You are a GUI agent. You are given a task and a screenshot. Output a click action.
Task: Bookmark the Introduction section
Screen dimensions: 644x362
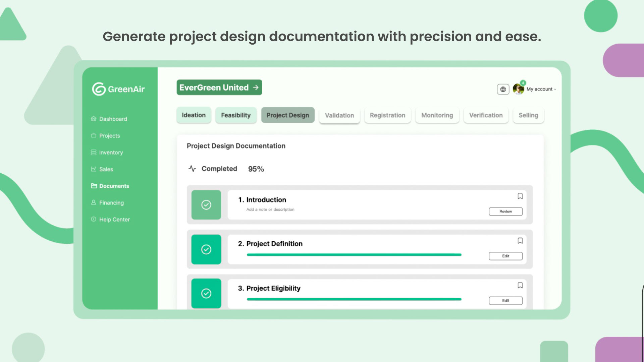[520, 196]
